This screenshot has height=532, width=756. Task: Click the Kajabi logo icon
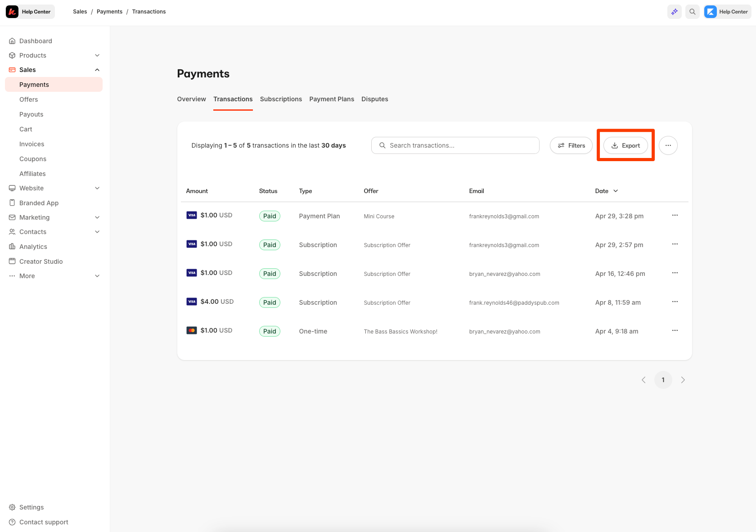point(12,12)
